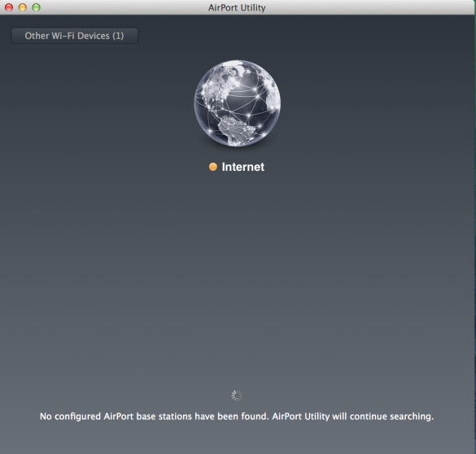
Task: Click the AirPort Utility window title text
Action: 237,7
